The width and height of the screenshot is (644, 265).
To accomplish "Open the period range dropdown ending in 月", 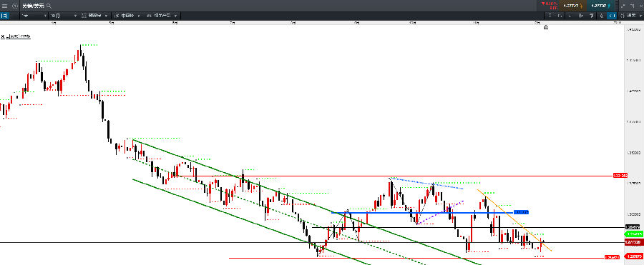I will (x=63, y=16).
